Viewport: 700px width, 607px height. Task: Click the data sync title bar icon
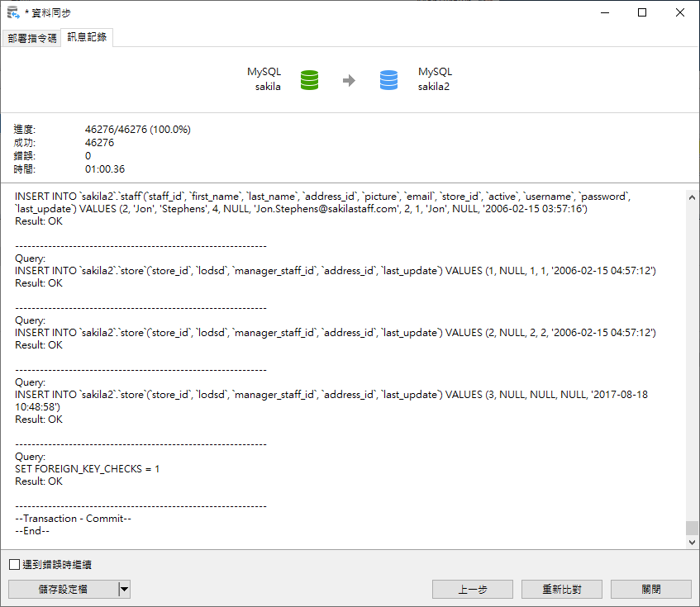pos(13,13)
